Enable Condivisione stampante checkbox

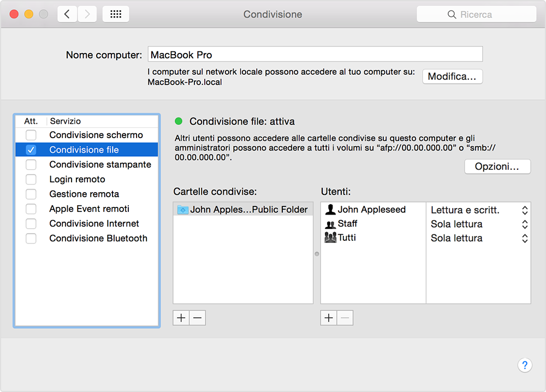pyautogui.click(x=31, y=164)
